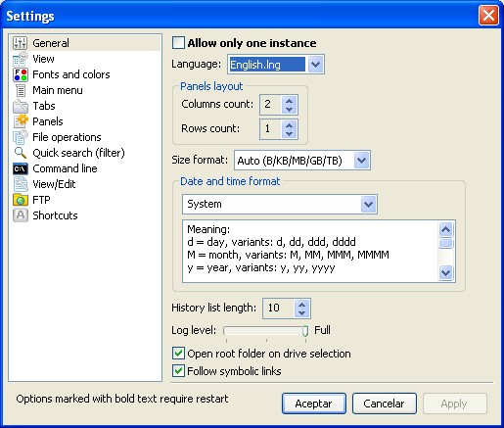This screenshot has width=504, height=428.
Task: Open the System date format dropdown
Action: (x=369, y=205)
